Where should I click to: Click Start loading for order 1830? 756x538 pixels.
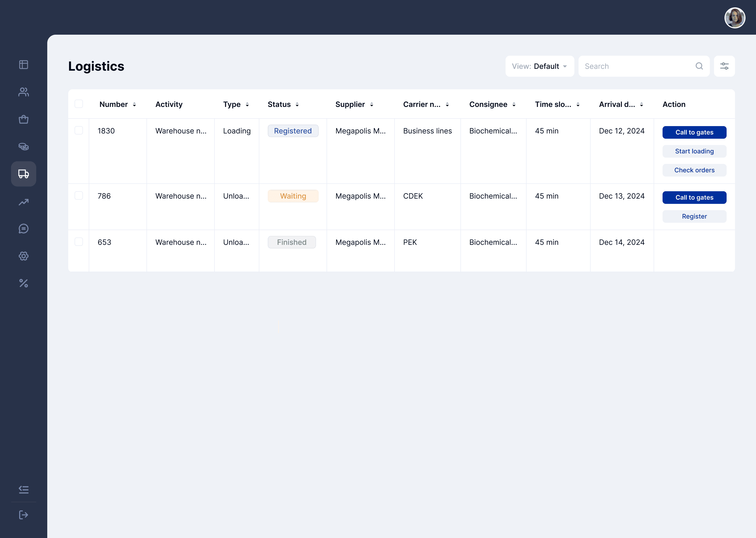point(694,151)
